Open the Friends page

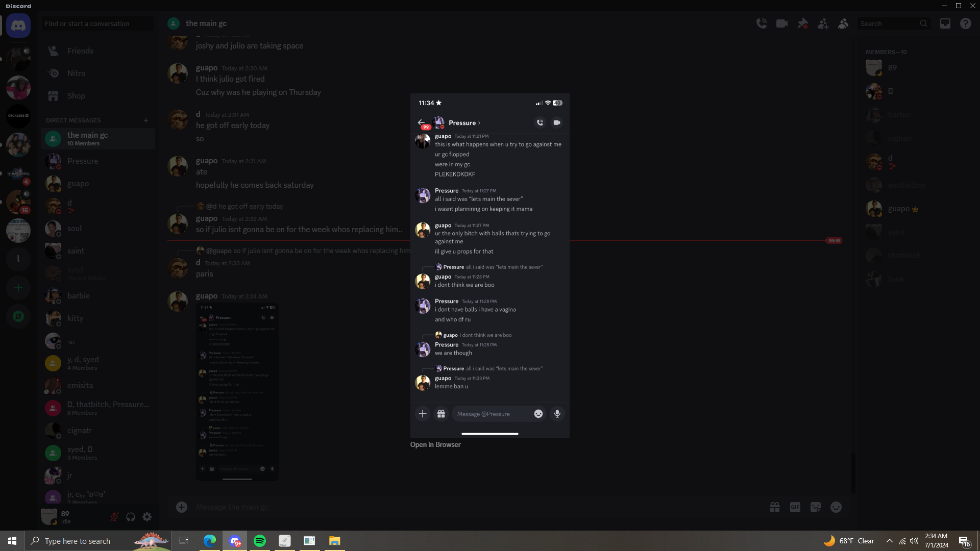tap(98, 51)
